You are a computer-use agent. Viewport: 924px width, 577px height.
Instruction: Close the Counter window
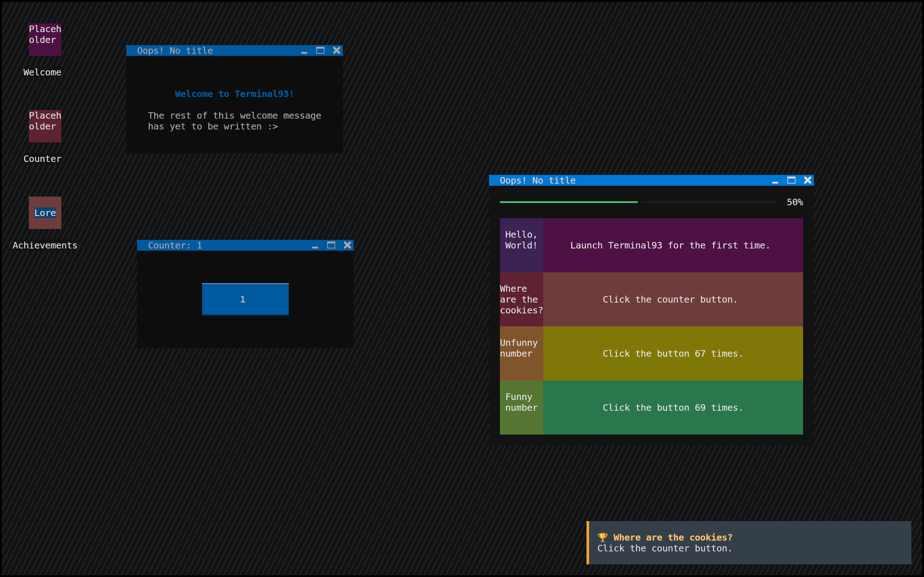tap(347, 245)
